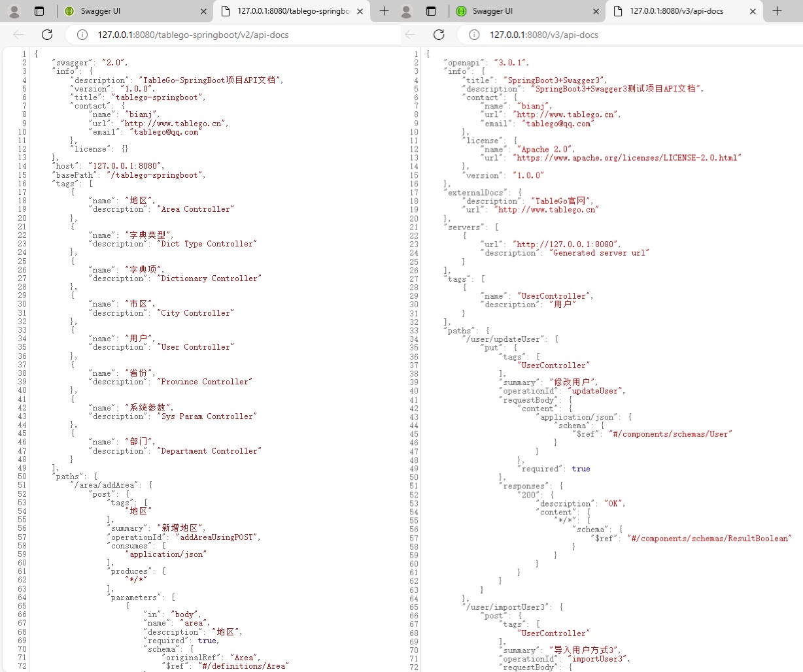This screenshot has width=803, height=672.
Task: Click "导入用户方式3" summary value
Action: click(x=587, y=650)
